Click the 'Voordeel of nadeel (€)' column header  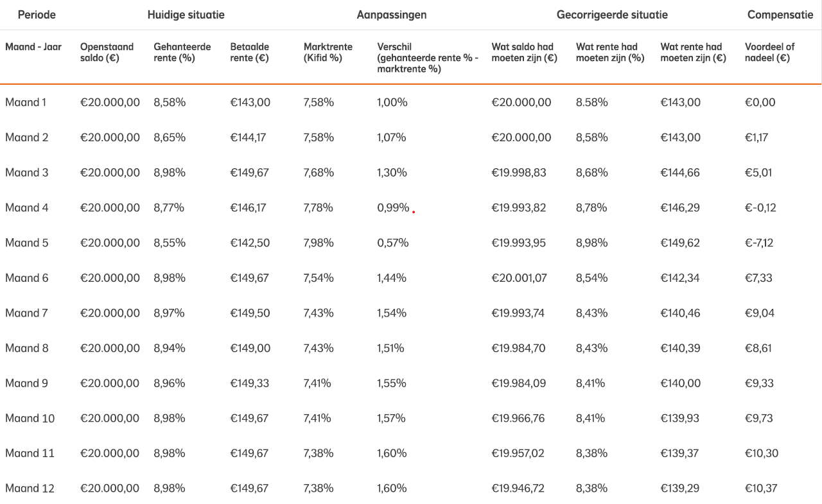point(769,52)
